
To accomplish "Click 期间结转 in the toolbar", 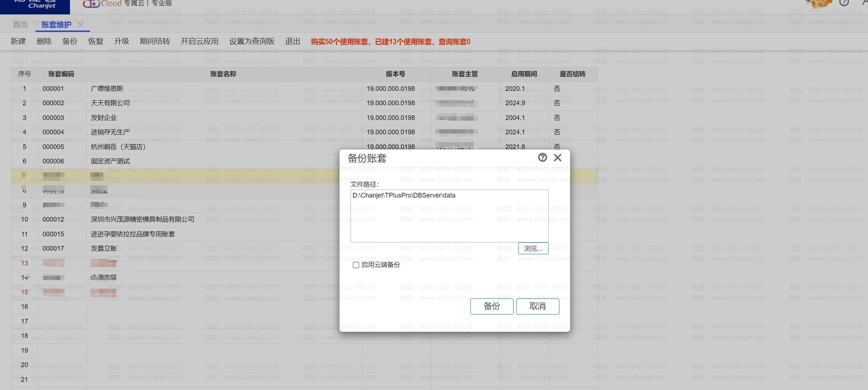I will (155, 41).
